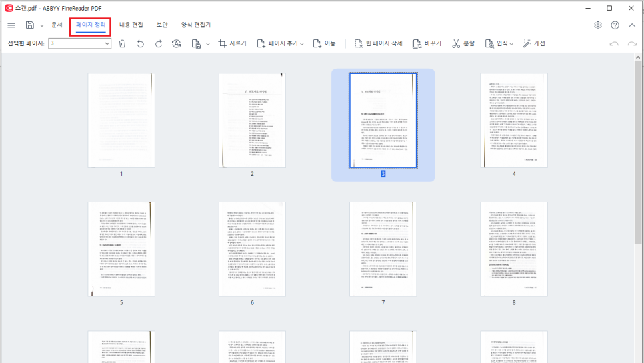Click the auto-correct orientation icon
Viewport: 644px width, 363px height.
point(177,43)
